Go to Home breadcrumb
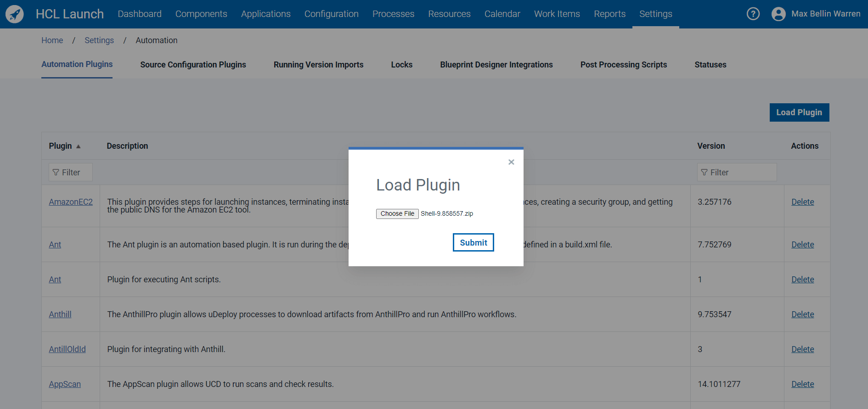This screenshot has height=409, width=868. coord(52,40)
